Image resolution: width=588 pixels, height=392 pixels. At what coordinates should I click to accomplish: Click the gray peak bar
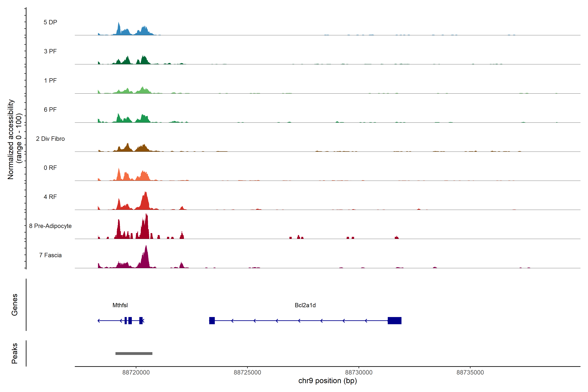click(x=134, y=353)
